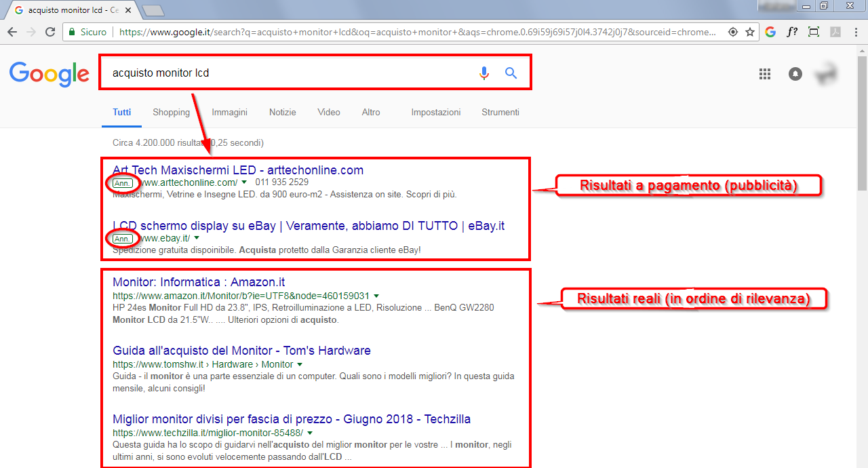Click the techzilla.it/miglior-monitor-85488 URL text
This screenshot has height=468, width=868.
[208, 433]
